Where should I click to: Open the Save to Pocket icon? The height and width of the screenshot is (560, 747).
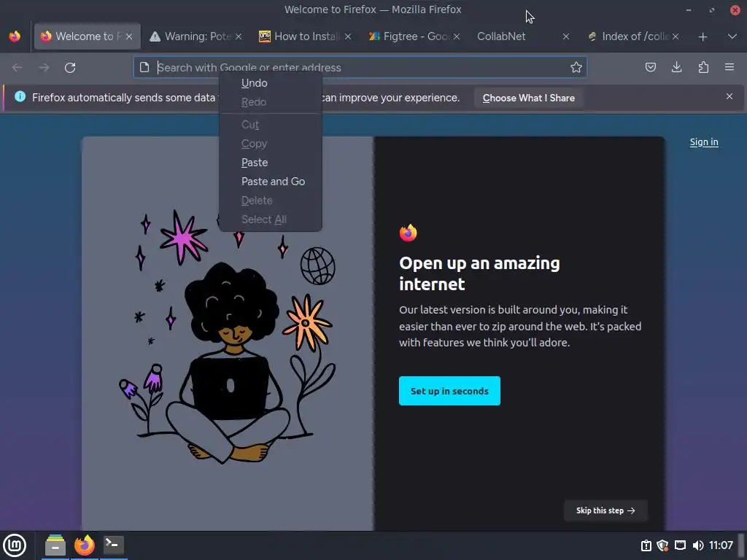650,67
